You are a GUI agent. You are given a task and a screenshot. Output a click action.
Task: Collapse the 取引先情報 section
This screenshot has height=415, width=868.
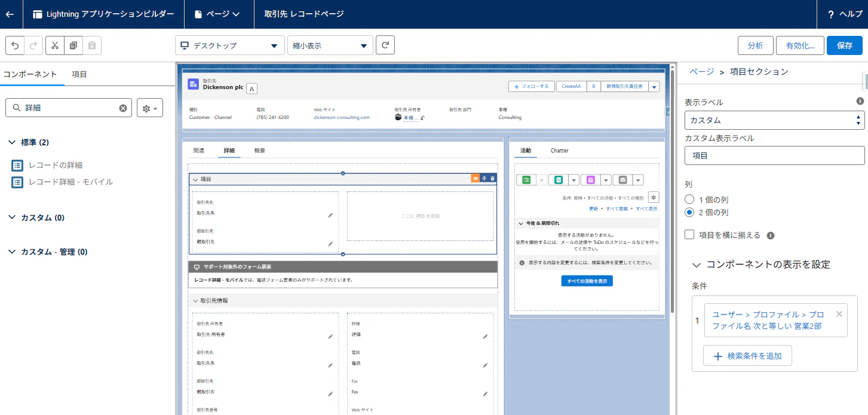(195, 301)
